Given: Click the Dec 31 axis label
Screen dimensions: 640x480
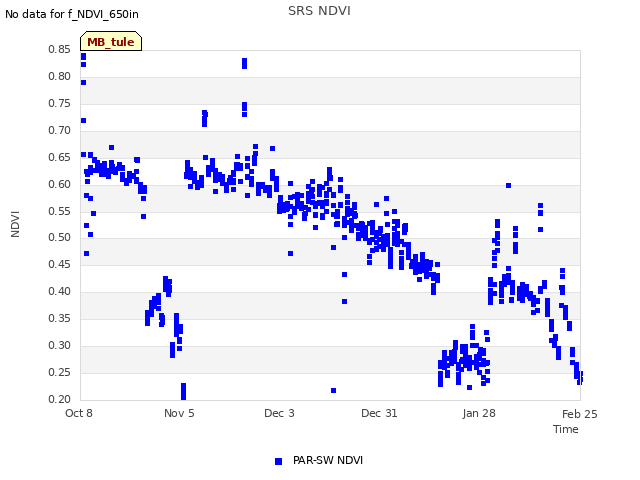Looking at the screenshot, I should click(379, 413).
